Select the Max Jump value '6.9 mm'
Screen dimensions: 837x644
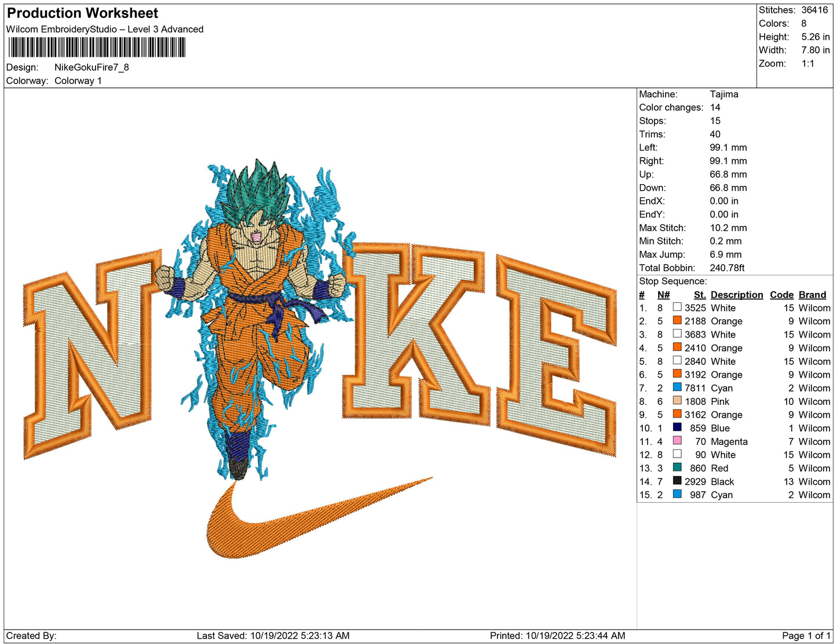726,254
